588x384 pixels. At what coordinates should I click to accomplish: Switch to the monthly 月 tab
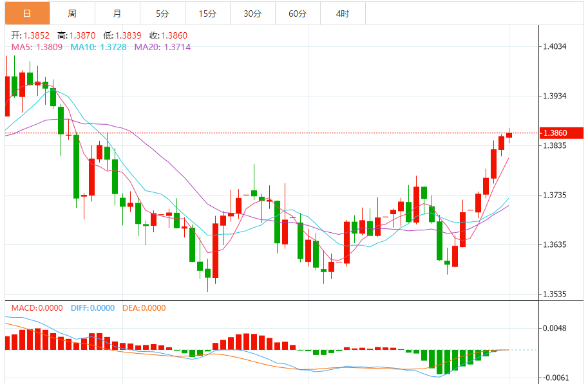coord(117,14)
